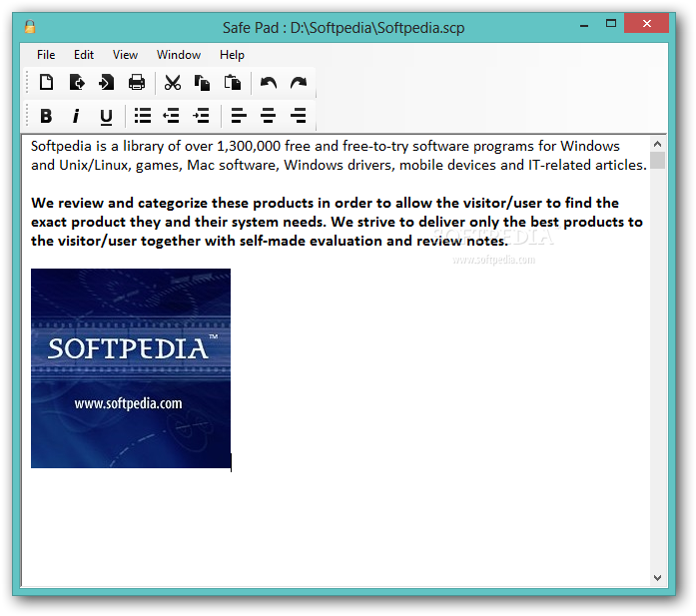This screenshot has height=616, width=696.
Task: Click the scrollbar up arrow
Action: [658, 144]
